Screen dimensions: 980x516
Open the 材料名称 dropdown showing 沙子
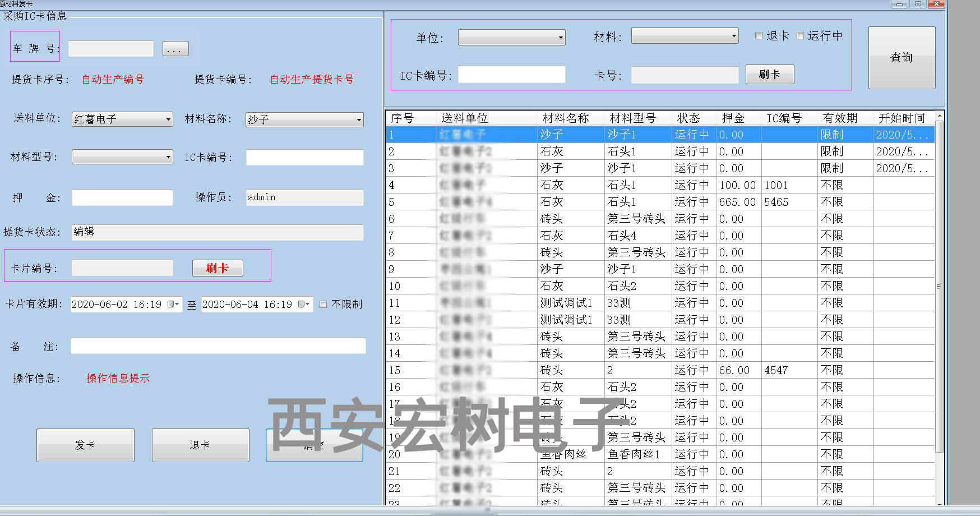tap(304, 119)
